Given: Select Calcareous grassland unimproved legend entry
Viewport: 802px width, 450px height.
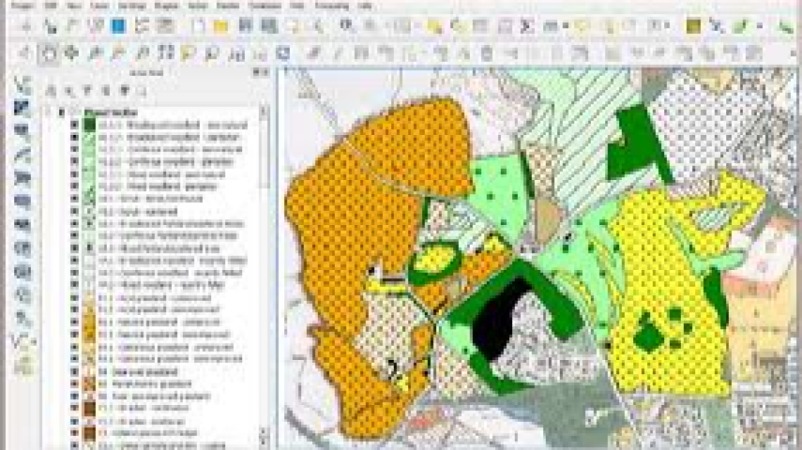Looking at the screenshot, I should [x=166, y=347].
